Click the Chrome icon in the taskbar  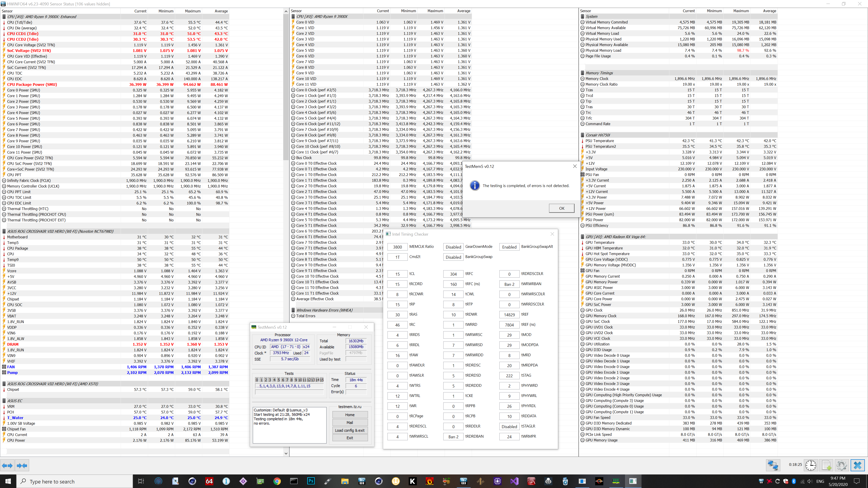pyautogui.click(x=277, y=481)
